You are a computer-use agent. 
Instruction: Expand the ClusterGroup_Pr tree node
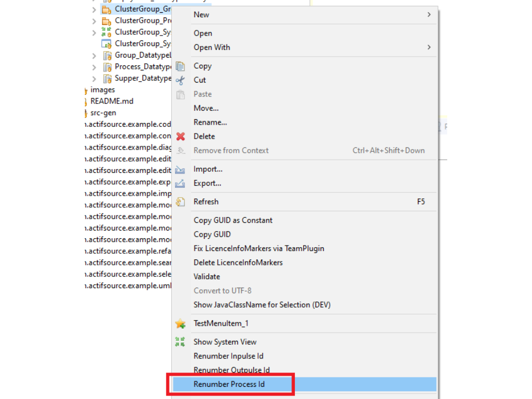tap(94, 21)
